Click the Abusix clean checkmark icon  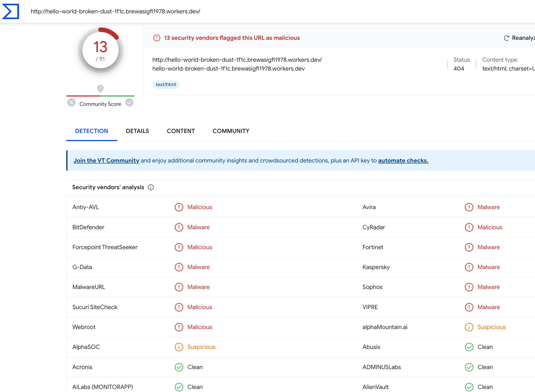pyautogui.click(x=469, y=347)
